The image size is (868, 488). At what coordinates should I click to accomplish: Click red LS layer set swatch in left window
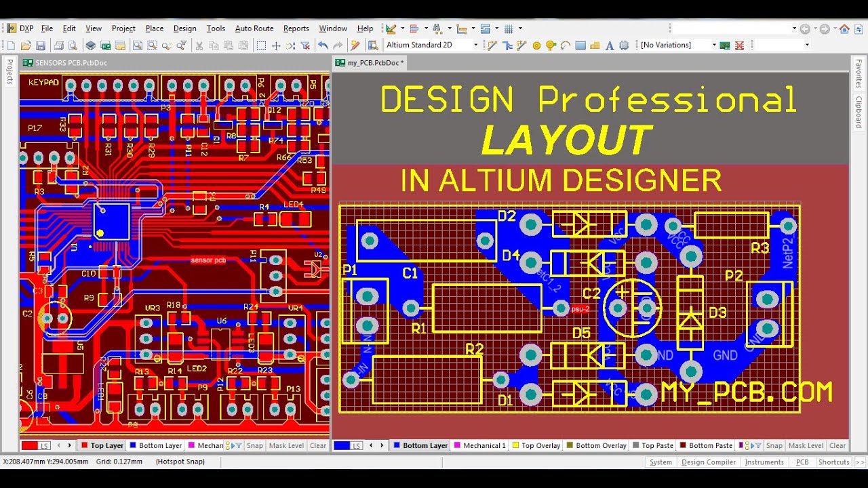[x=37, y=445]
